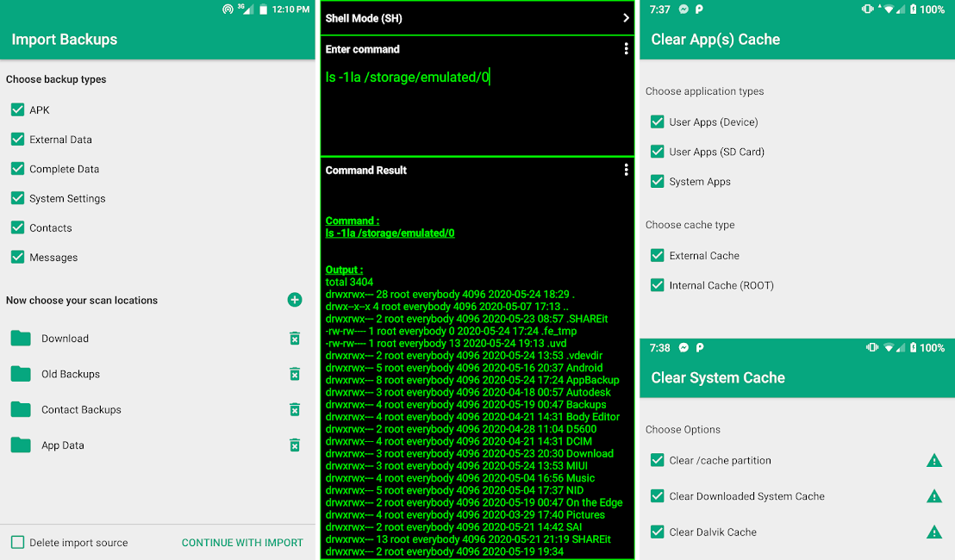Delete the Download scan location
955x560 pixels.
click(295, 339)
